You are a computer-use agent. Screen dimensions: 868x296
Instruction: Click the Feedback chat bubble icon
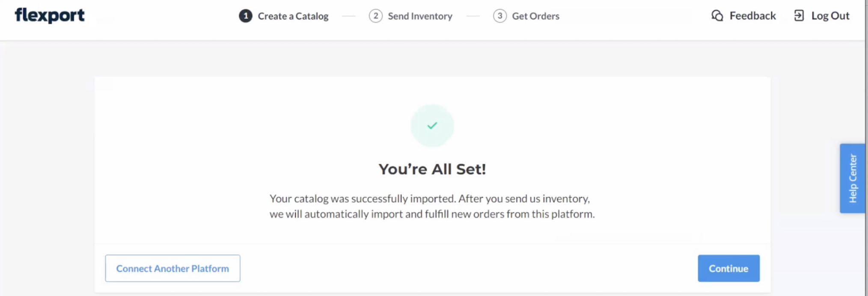[717, 16]
